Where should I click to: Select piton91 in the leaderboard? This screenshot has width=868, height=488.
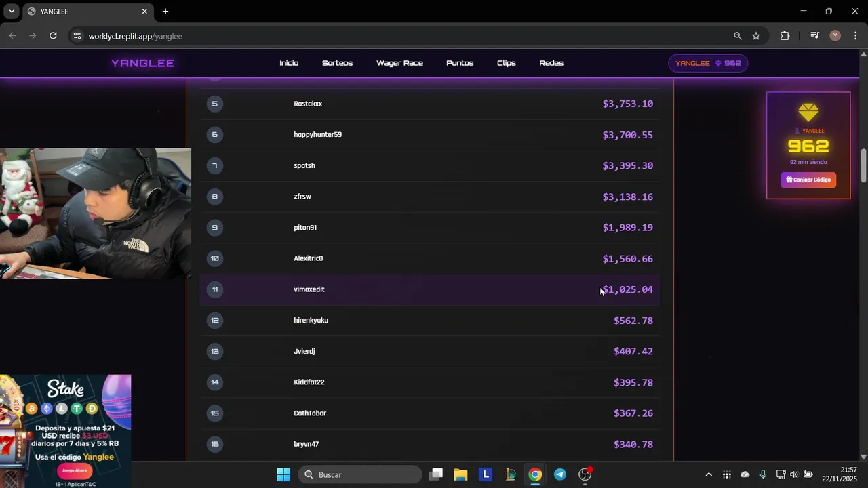pyautogui.click(x=305, y=228)
